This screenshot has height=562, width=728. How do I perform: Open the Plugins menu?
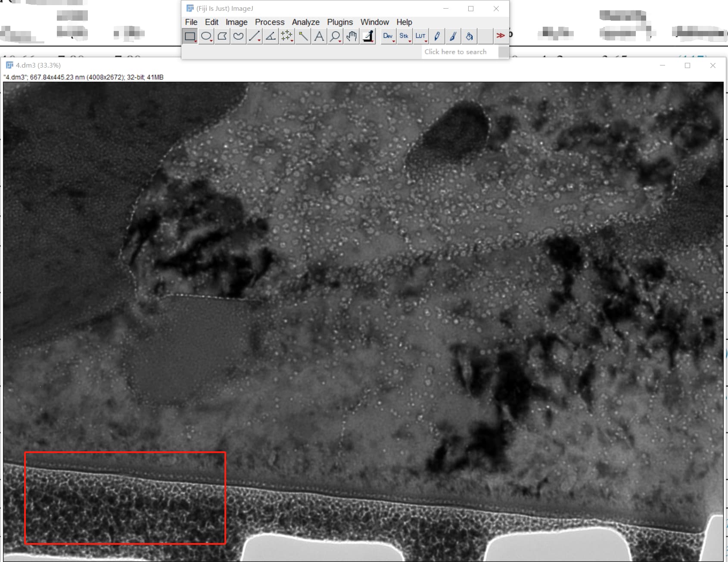pos(340,22)
